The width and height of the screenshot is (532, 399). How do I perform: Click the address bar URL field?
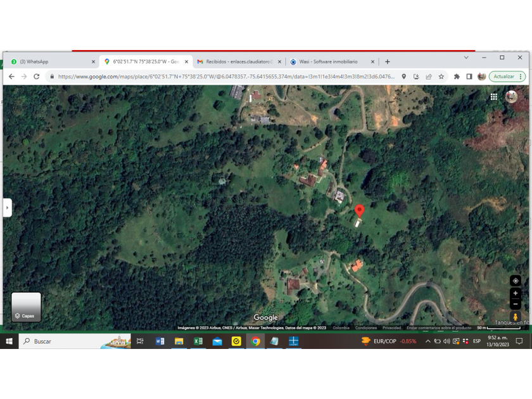226,77
